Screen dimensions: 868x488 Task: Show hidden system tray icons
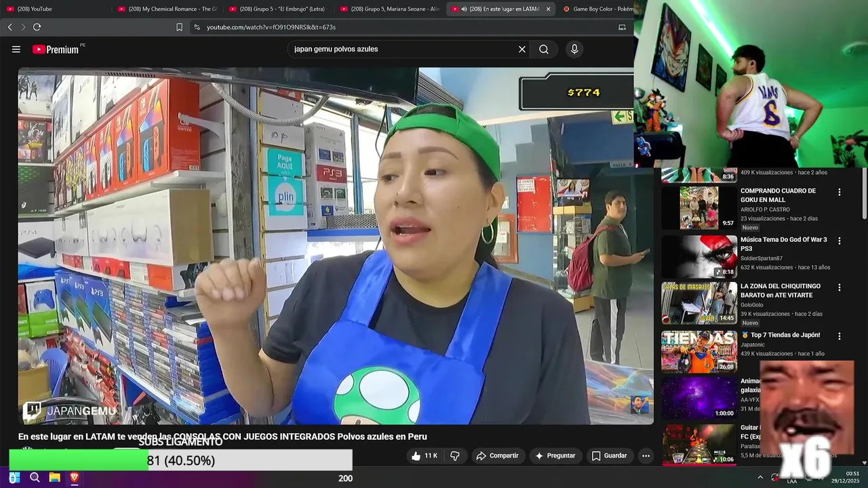[x=759, y=478]
